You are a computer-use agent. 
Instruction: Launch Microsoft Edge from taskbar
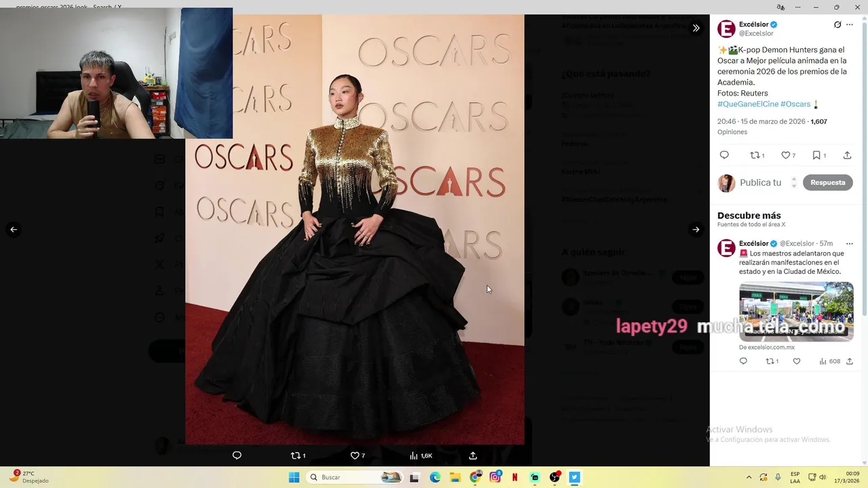click(435, 477)
